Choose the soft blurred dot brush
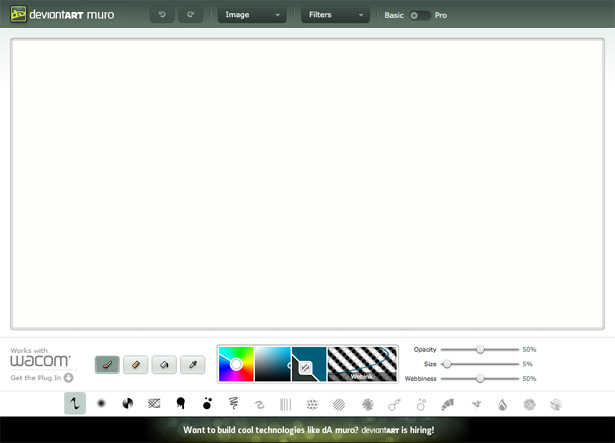Screen dimensions: 615x443 [101, 403]
